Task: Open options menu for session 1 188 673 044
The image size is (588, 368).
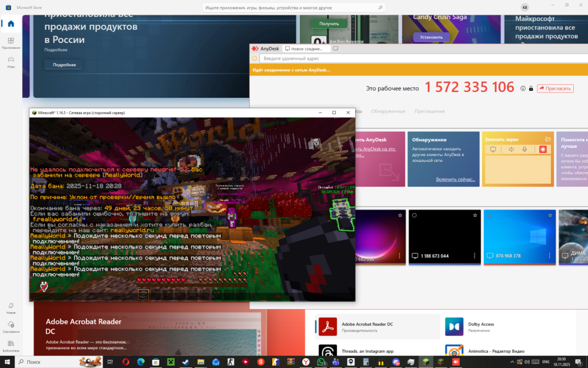Action: (475, 256)
